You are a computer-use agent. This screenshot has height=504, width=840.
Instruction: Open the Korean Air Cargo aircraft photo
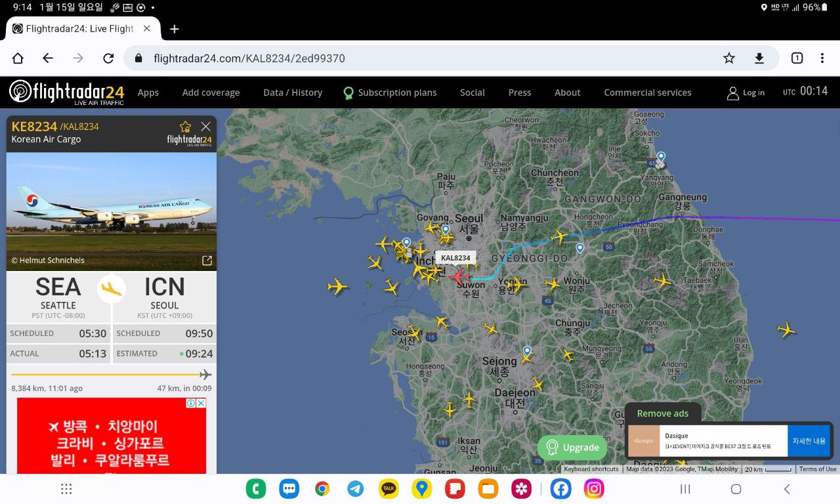pyautogui.click(x=112, y=211)
